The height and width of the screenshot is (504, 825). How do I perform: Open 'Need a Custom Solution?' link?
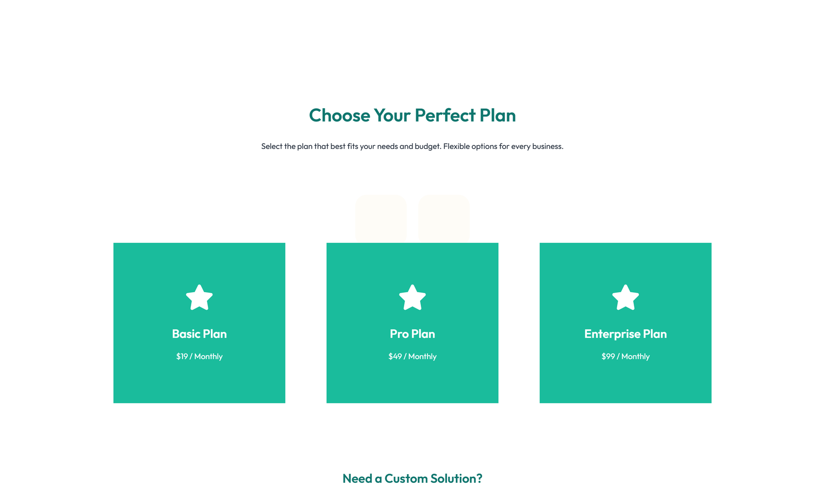pyautogui.click(x=412, y=478)
